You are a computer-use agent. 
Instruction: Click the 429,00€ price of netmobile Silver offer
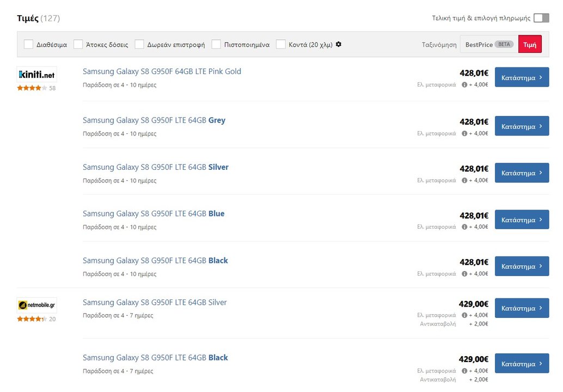[x=474, y=304]
